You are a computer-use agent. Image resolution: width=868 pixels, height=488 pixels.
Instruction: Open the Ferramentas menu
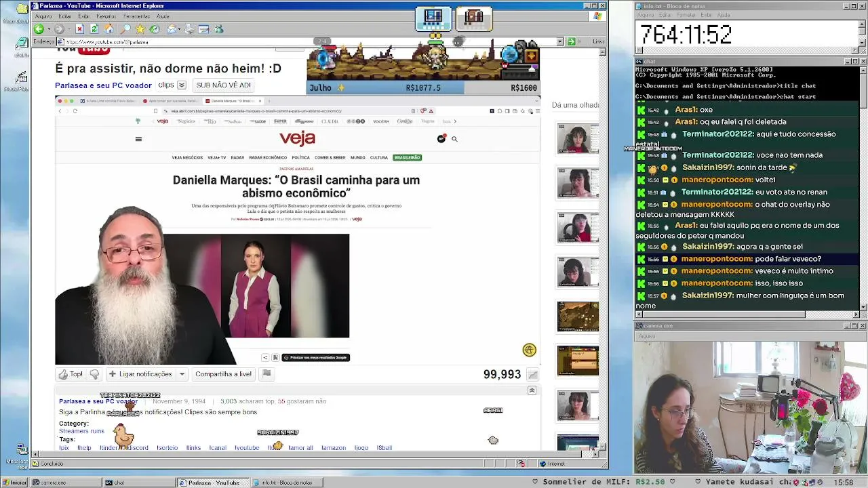click(136, 16)
